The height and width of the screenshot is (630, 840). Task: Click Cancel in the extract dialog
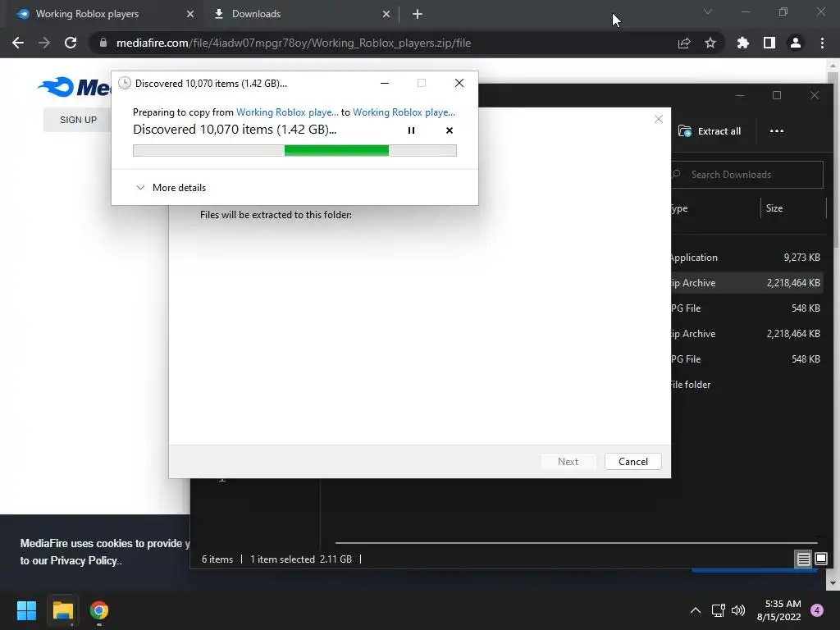click(x=632, y=461)
